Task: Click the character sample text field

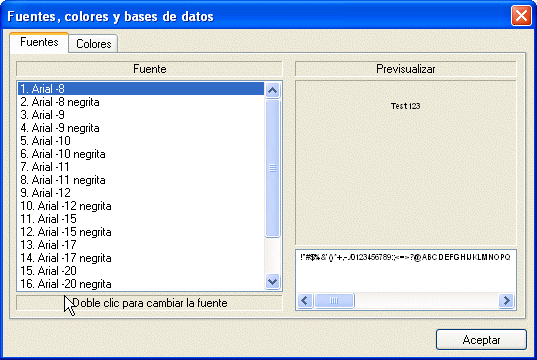Action: tap(405, 271)
